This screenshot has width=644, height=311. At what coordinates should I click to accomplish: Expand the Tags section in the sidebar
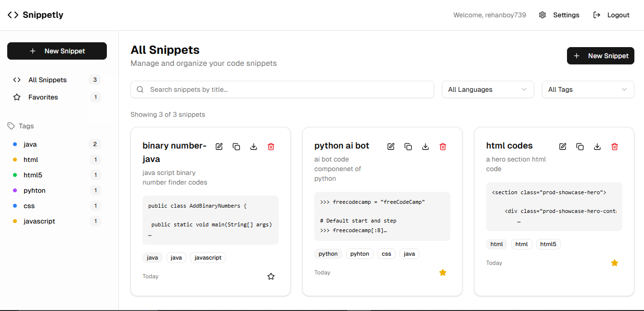click(21, 126)
